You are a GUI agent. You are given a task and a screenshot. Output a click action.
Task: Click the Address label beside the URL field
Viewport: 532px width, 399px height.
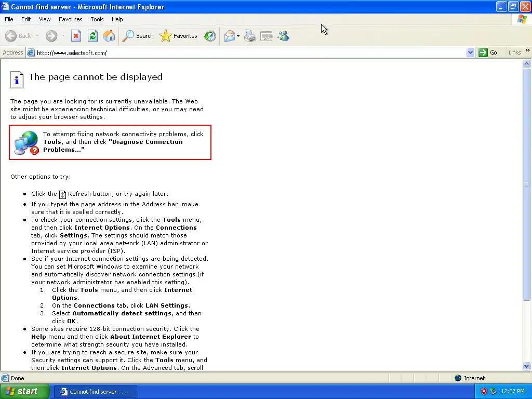coord(12,52)
